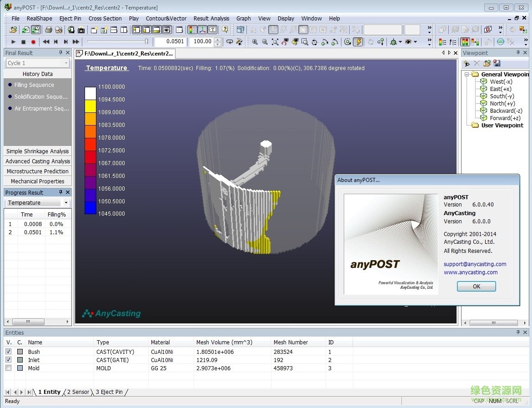Image resolution: width=532 pixels, height=408 pixels.
Task: Open the www.anycasting.com link
Action: [x=471, y=272]
